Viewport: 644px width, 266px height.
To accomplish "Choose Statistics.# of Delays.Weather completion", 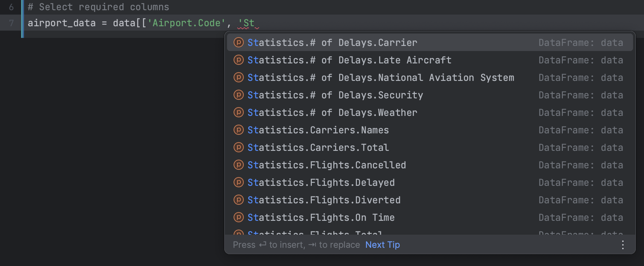I will pyautogui.click(x=332, y=113).
